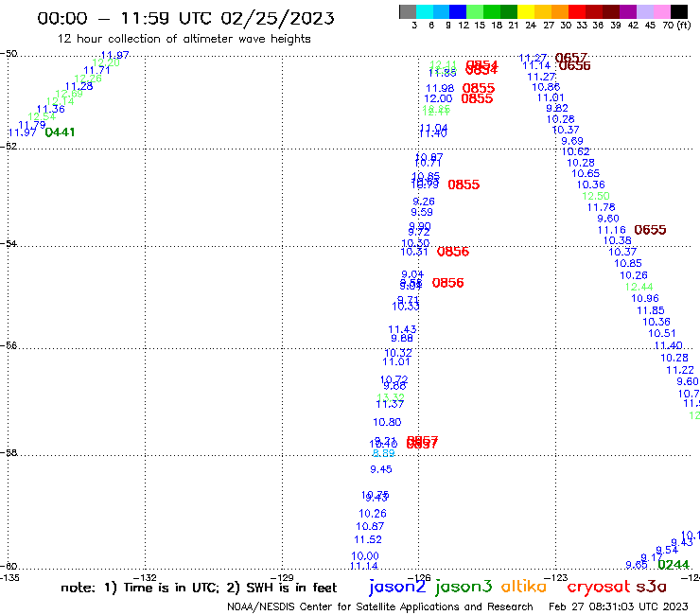Viewport: 700px width, 615px height.
Task: Select the 11.28 wave height value
Action: (79, 86)
